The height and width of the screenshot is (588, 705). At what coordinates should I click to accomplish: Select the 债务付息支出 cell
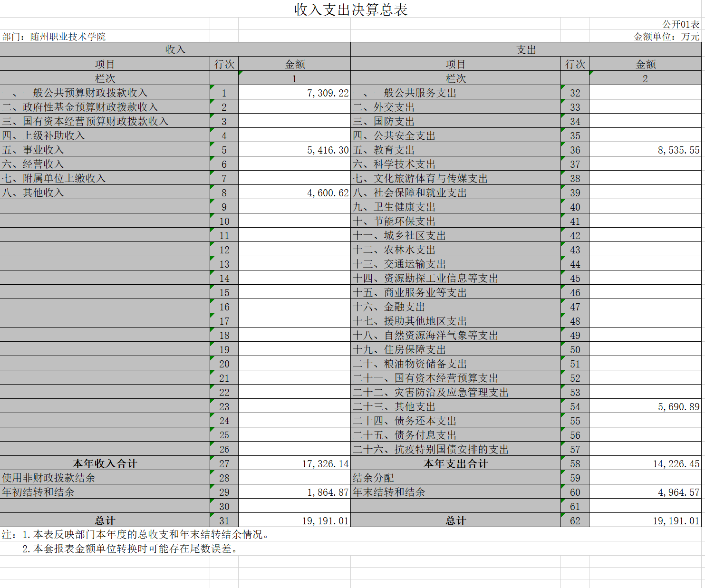(456, 435)
